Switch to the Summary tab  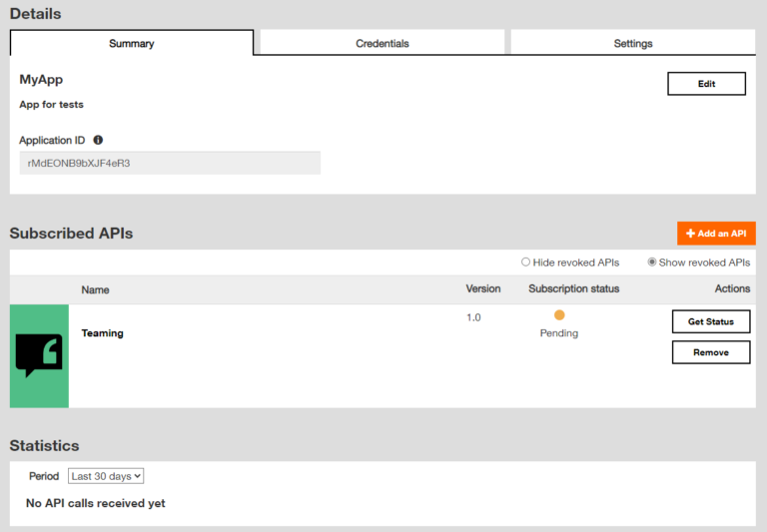pos(132,43)
